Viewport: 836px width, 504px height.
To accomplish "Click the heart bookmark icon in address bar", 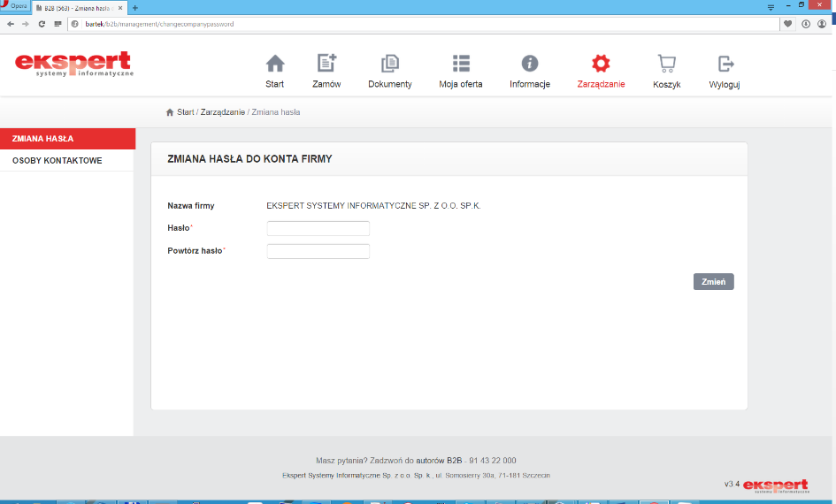I will [787, 24].
